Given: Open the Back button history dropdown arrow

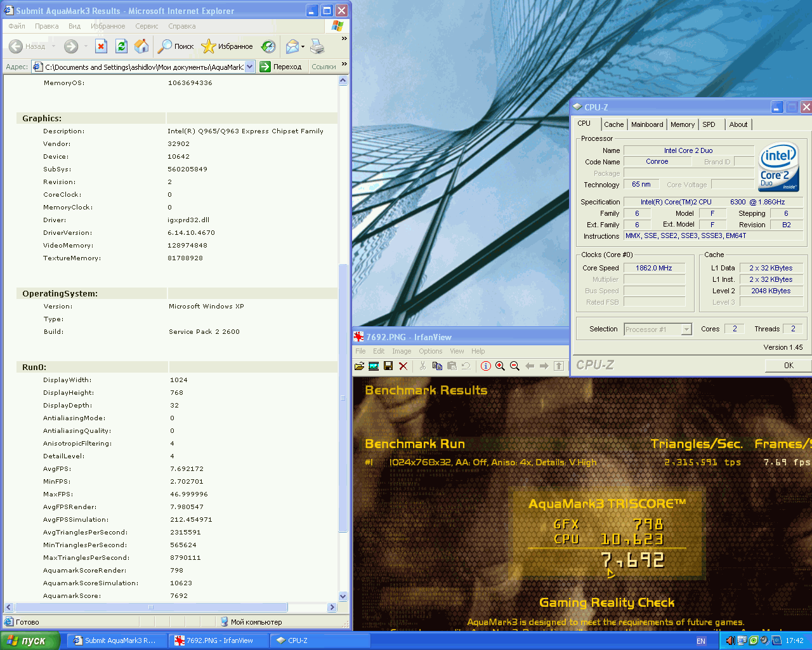Looking at the screenshot, I should click(53, 46).
